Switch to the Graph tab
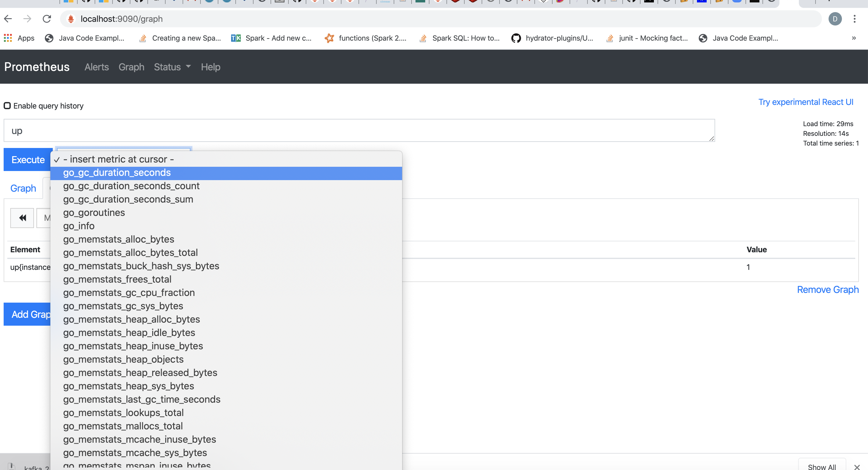The height and width of the screenshot is (470, 868). coord(23,188)
